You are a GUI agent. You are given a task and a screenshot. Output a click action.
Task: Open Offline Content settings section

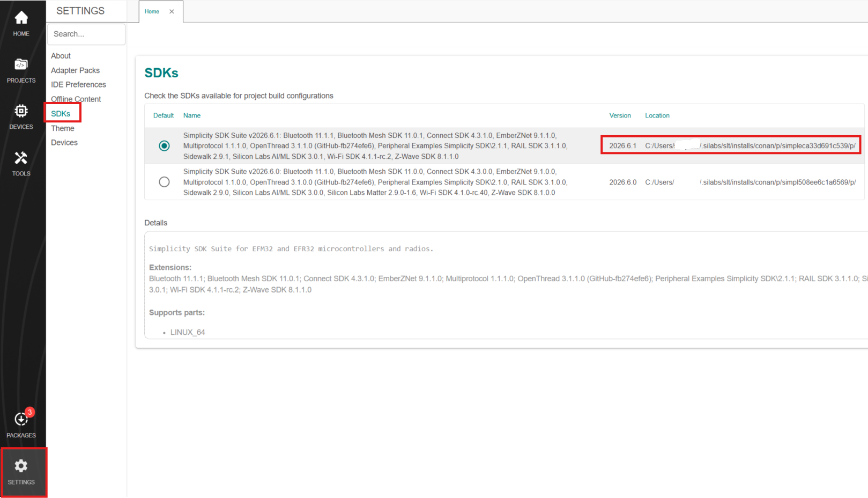(76, 99)
